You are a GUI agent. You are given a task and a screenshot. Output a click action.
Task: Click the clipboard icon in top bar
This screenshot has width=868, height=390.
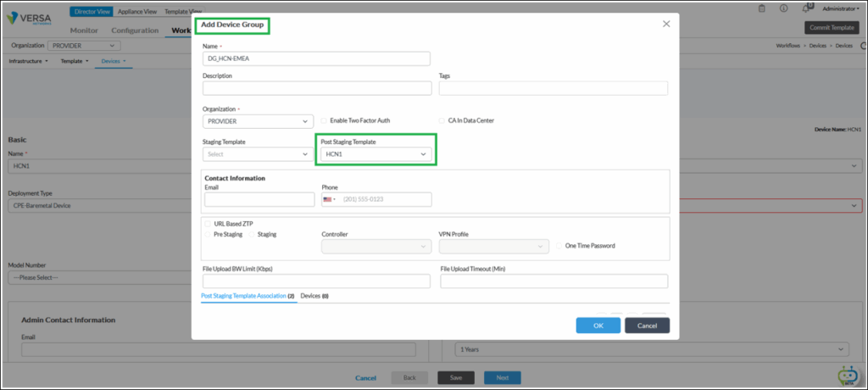761,8
